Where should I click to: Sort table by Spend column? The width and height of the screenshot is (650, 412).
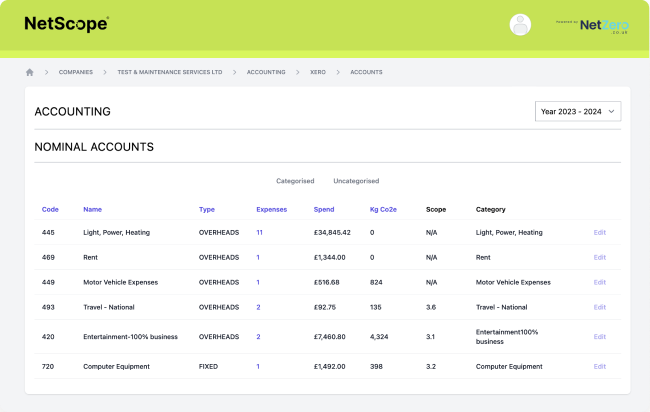coord(324,209)
